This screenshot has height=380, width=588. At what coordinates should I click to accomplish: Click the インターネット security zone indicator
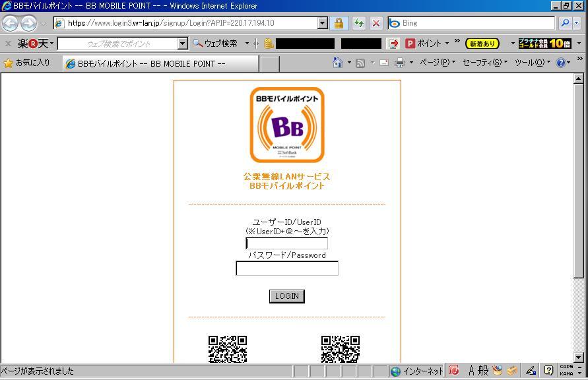[416, 371]
